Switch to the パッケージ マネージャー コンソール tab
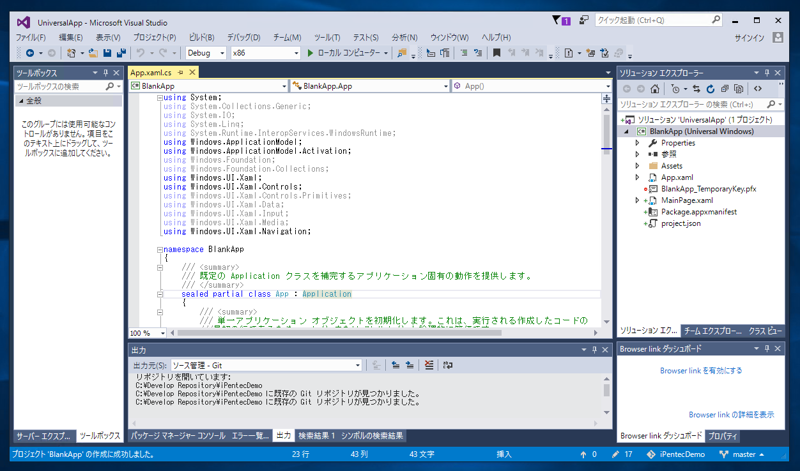Viewport: 800px width, 471px height. pyautogui.click(x=178, y=436)
